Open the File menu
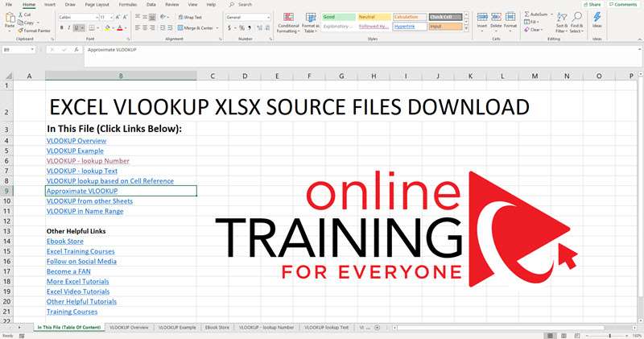This screenshot has width=644, height=339. tap(9, 5)
